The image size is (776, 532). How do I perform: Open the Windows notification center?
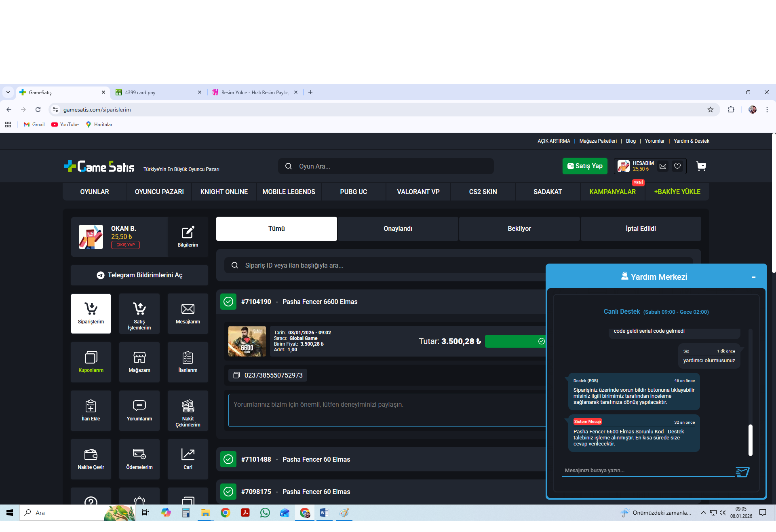click(763, 513)
